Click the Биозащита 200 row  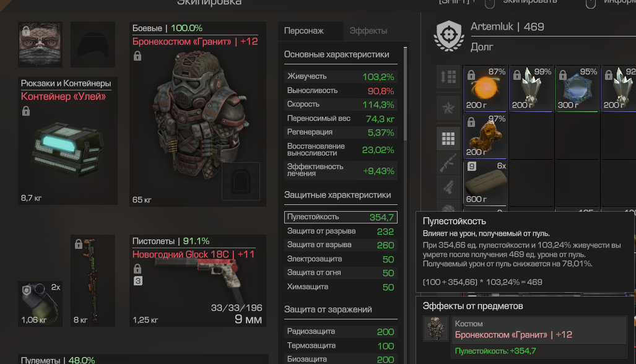(341, 358)
